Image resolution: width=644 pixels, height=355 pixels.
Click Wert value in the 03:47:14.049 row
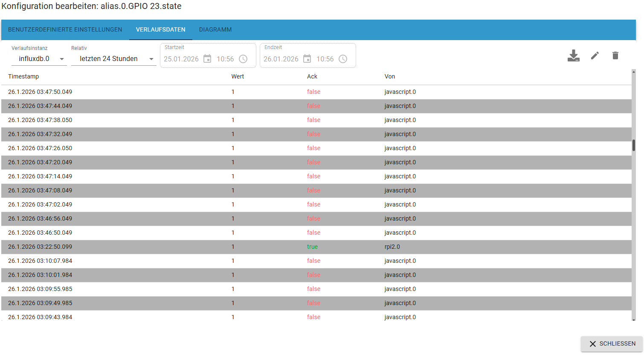(x=233, y=176)
